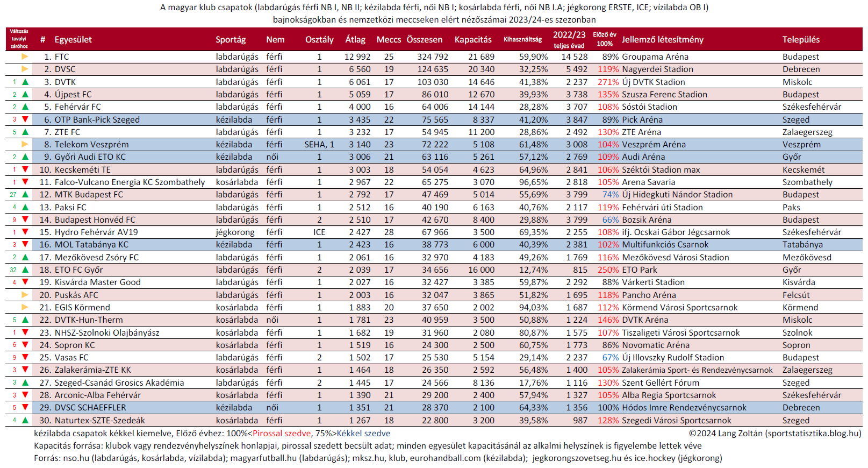Image resolution: width=868 pixels, height=468 pixels.
Task: Click the Kisvárda town cell
Action: pyautogui.click(x=799, y=282)
